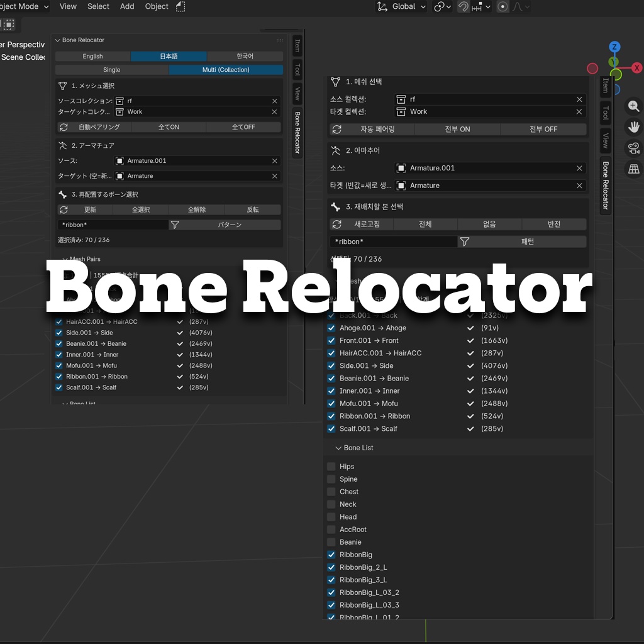Click the viewport zoom magnifier icon
Screen dimensions: 644x644
click(634, 106)
